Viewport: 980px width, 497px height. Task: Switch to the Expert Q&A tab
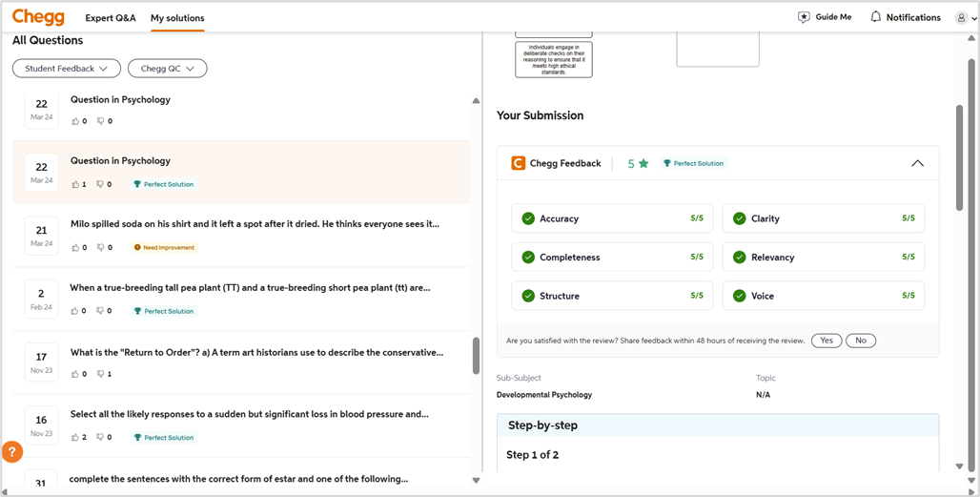[111, 18]
